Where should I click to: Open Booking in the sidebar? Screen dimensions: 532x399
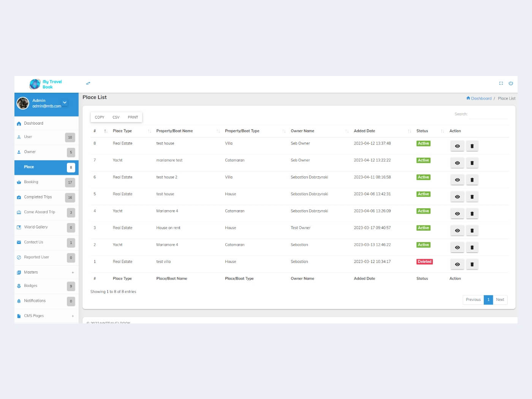[x=31, y=182]
